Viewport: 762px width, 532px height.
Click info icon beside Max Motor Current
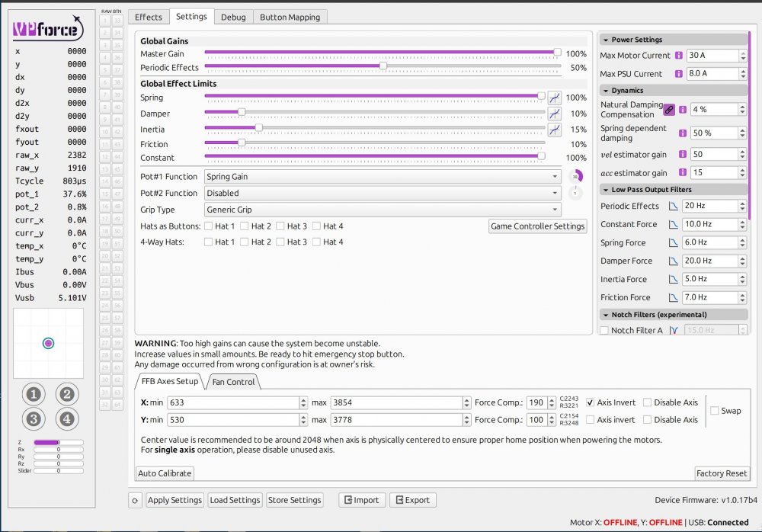pyautogui.click(x=678, y=56)
